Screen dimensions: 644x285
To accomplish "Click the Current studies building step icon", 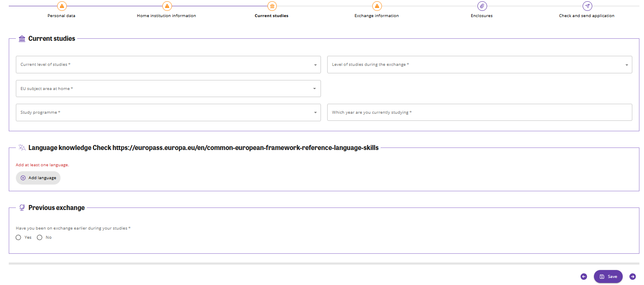I will (272, 6).
